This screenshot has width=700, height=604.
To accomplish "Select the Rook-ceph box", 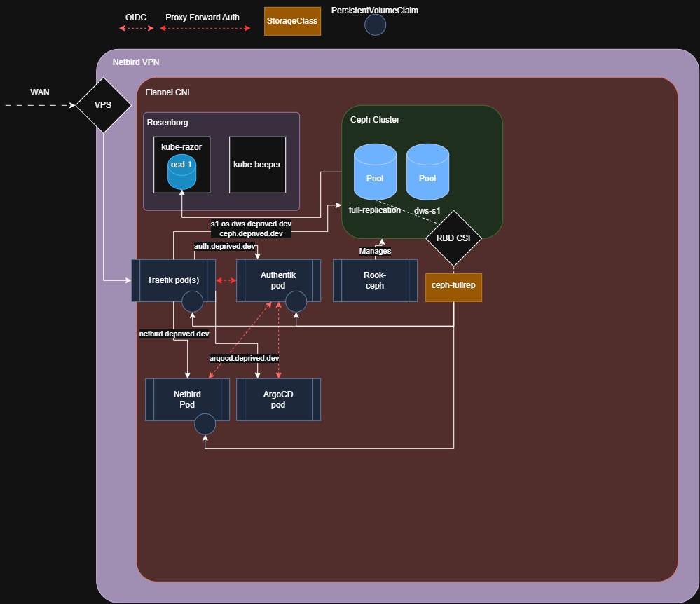I will point(375,280).
